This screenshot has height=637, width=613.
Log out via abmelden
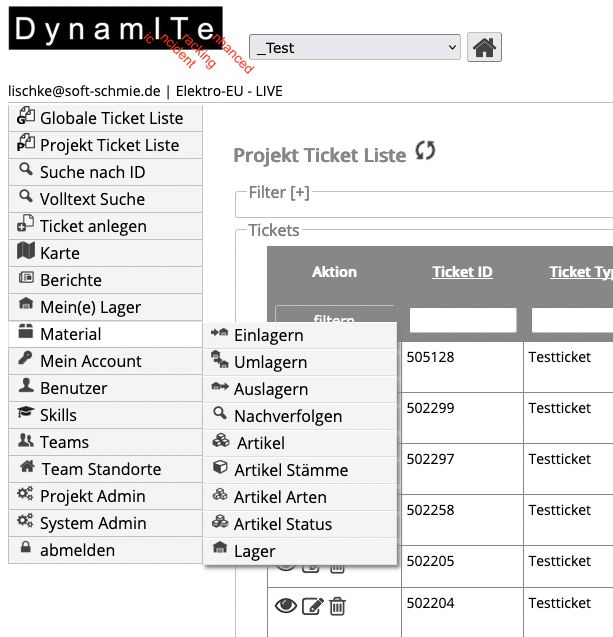tap(77, 550)
